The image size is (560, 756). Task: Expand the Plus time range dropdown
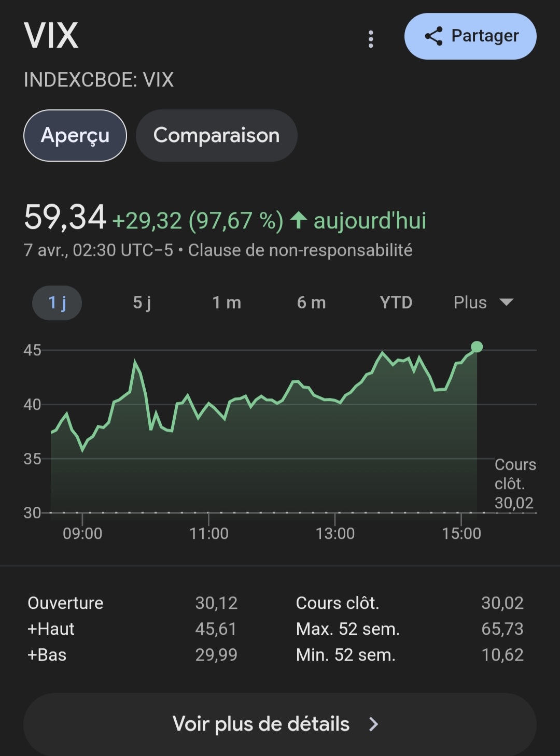click(470, 303)
